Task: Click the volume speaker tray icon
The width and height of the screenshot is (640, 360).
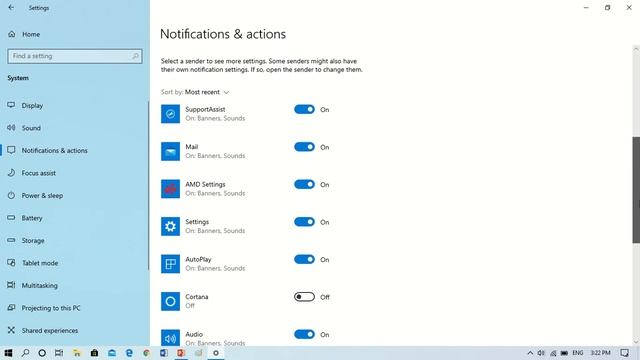Action: (x=541, y=353)
